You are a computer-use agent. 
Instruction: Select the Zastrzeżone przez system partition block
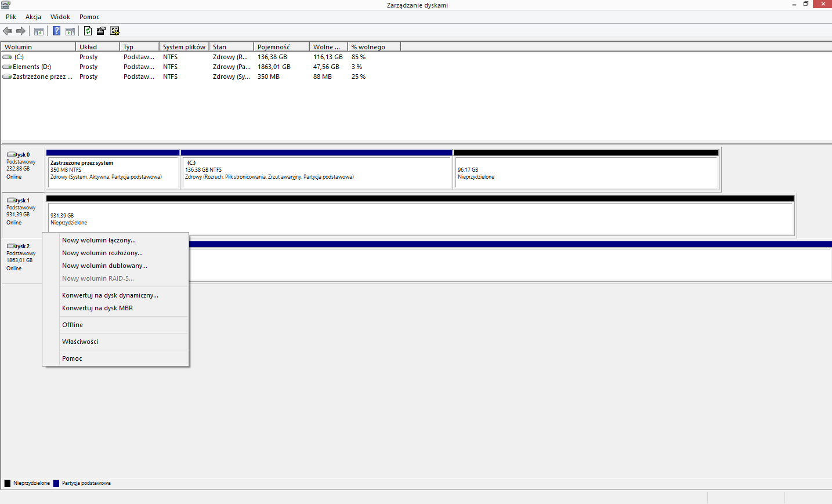point(113,169)
